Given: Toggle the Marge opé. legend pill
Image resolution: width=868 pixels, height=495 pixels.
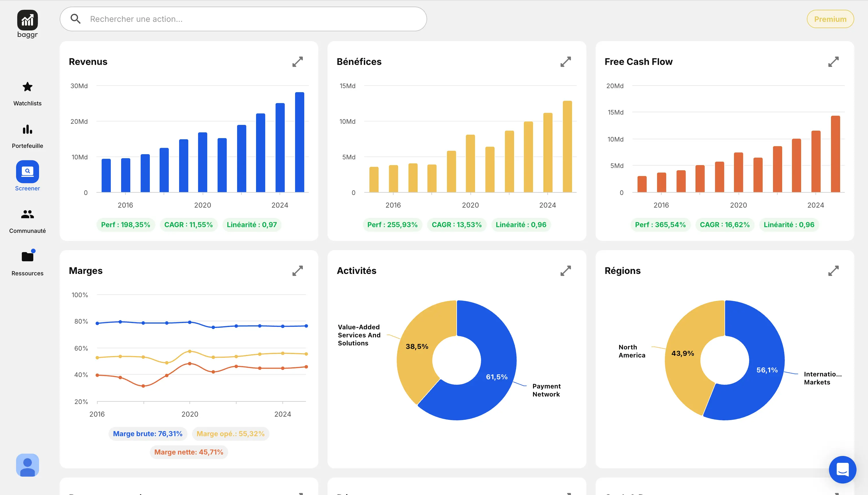Looking at the screenshot, I should [x=230, y=434].
